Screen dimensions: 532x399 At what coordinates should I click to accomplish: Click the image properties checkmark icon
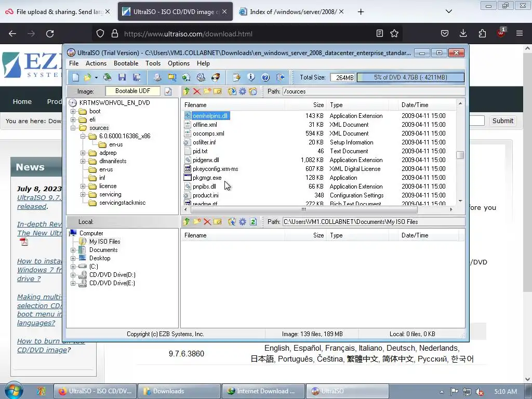coord(168,91)
